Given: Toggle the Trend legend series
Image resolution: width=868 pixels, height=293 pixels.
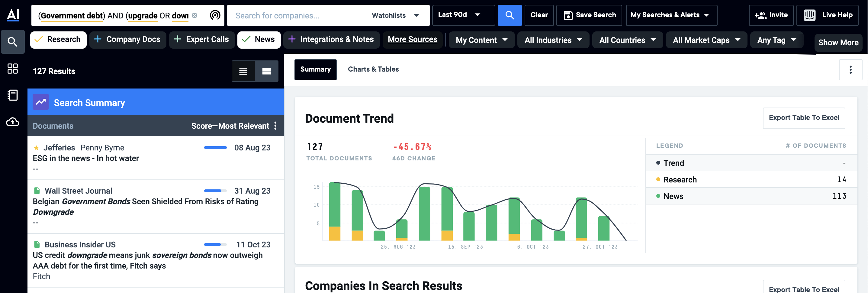Looking at the screenshot, I should tap(670, 163).
